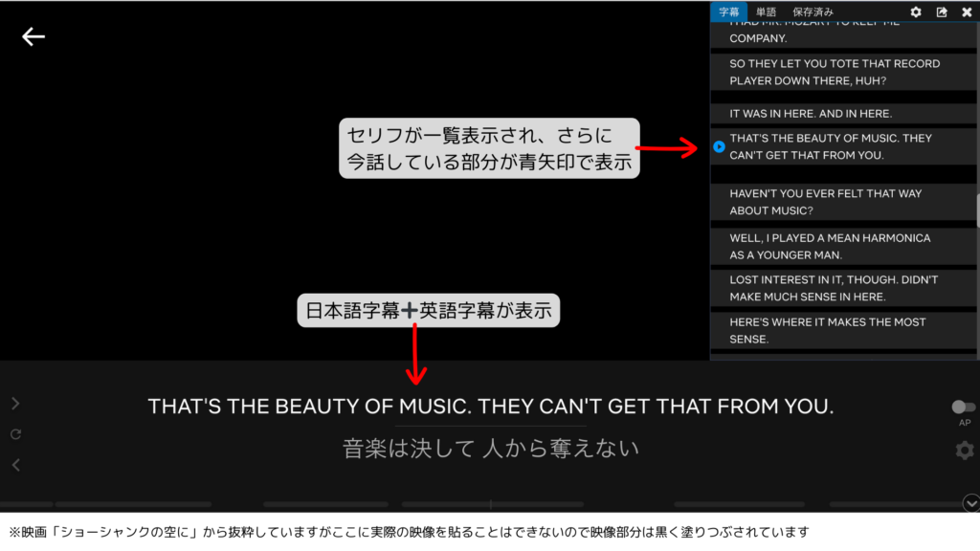Collapse the subtitle bar with down chevron
The width and height of the screenshot is (980, 551).
(971, 503)
